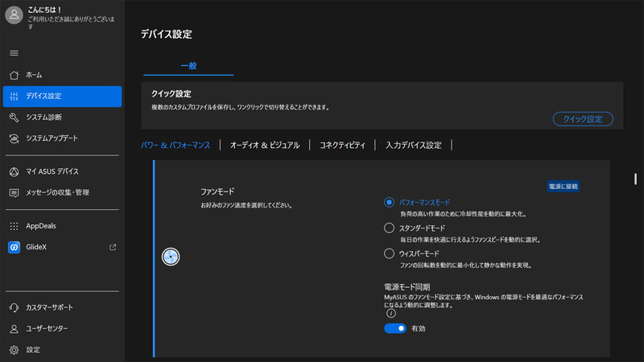
Task: Click the メッセージの収集・管理 message icon
Action: point(14,193)
